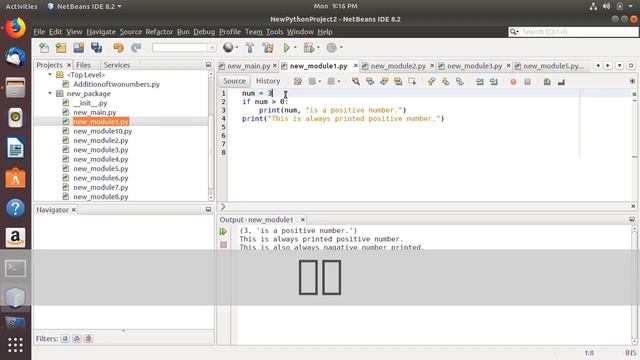The height and width of the screenshot is (360, 640).
Task: Click the red Stop icon in Output panel
Action: click(x=223, y=244)
